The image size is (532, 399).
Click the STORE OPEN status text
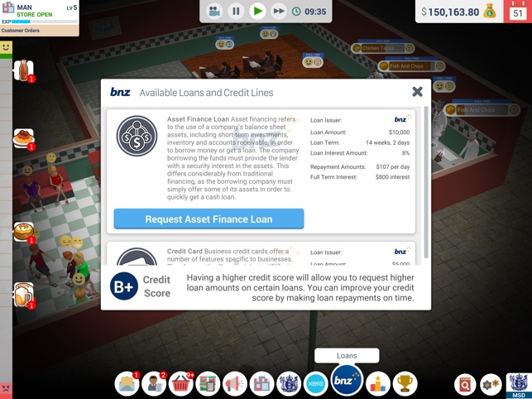pos(35,15)
